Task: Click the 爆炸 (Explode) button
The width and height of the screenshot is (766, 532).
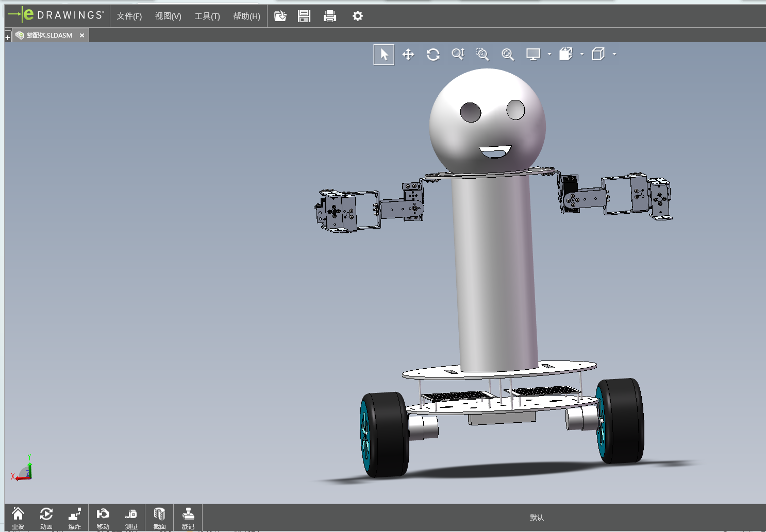Action: pyautogui.click(x=75, y=517)
